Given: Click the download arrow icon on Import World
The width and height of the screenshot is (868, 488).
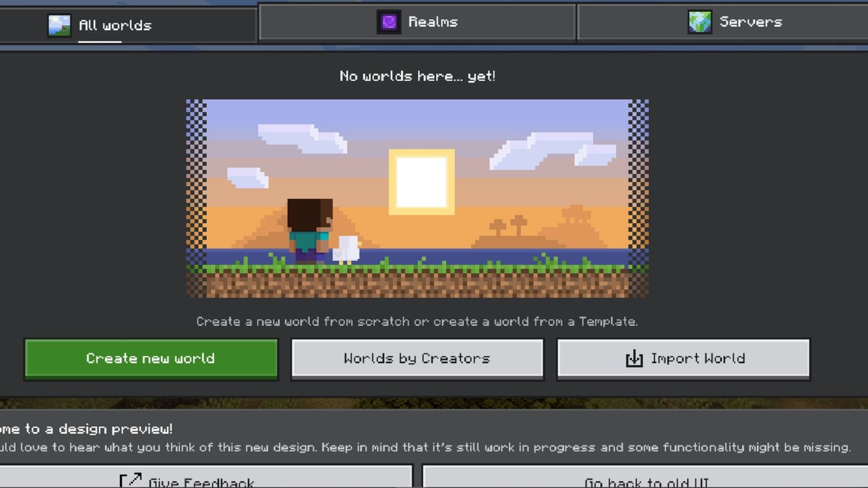Looking at the screenshot, I should (x=634, y=358).
